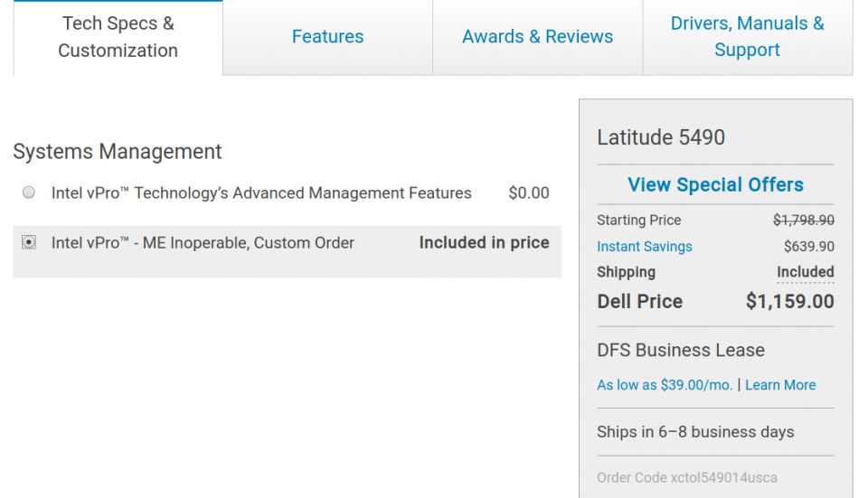Click the $1,159.00 Dell Price amount
The height and width of the screenshot is (498, 868).
789,302
